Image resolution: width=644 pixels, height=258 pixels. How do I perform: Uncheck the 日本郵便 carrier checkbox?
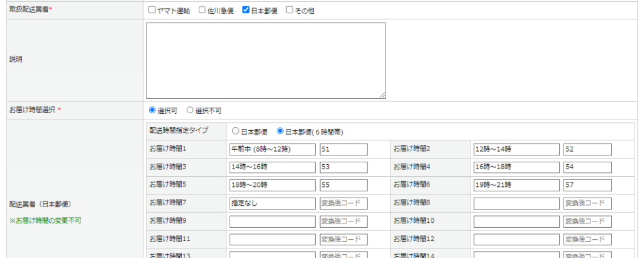tap(247, 10)
